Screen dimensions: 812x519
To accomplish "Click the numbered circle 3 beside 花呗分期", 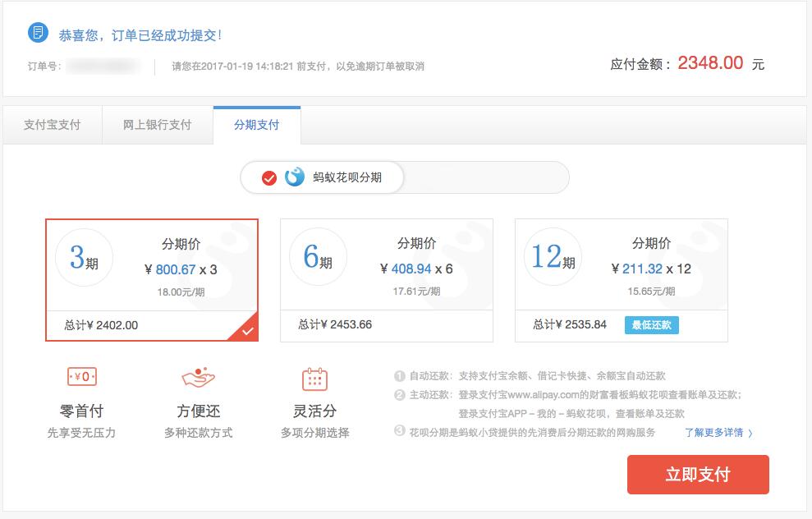I will [x=399, y=431].
